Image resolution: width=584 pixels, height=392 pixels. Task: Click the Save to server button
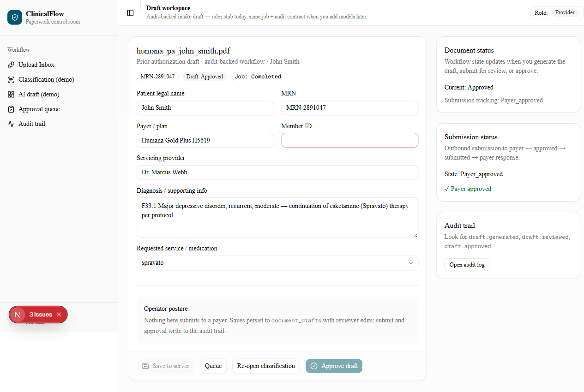point(165,366)
